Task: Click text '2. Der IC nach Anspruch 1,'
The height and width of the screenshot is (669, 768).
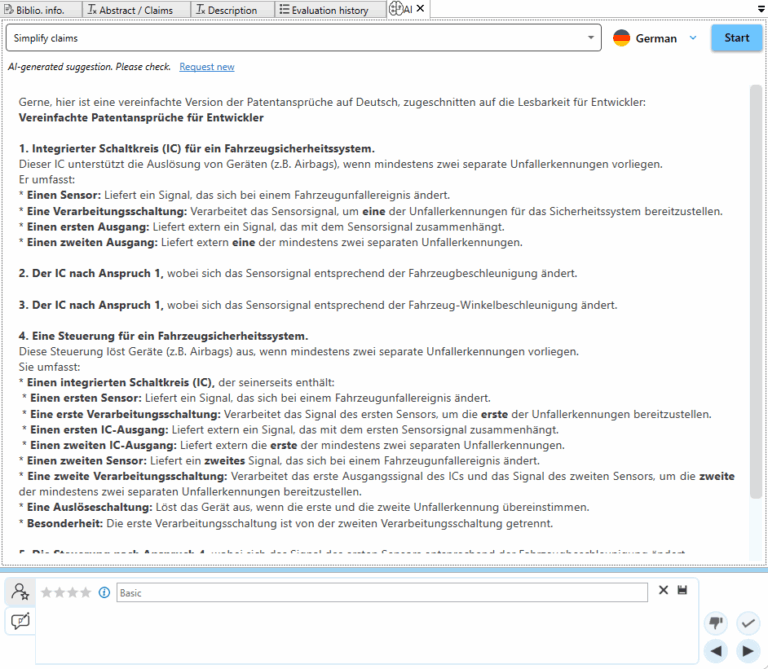Action: 91,273
